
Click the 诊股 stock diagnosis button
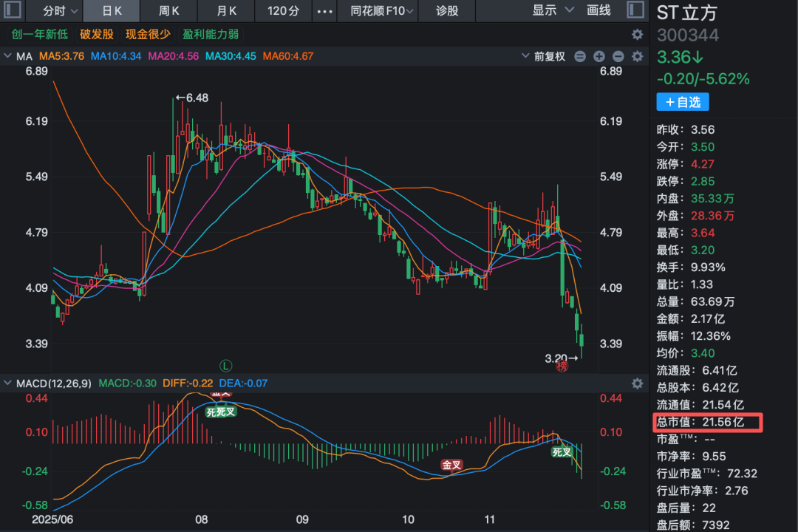[447, 10]
